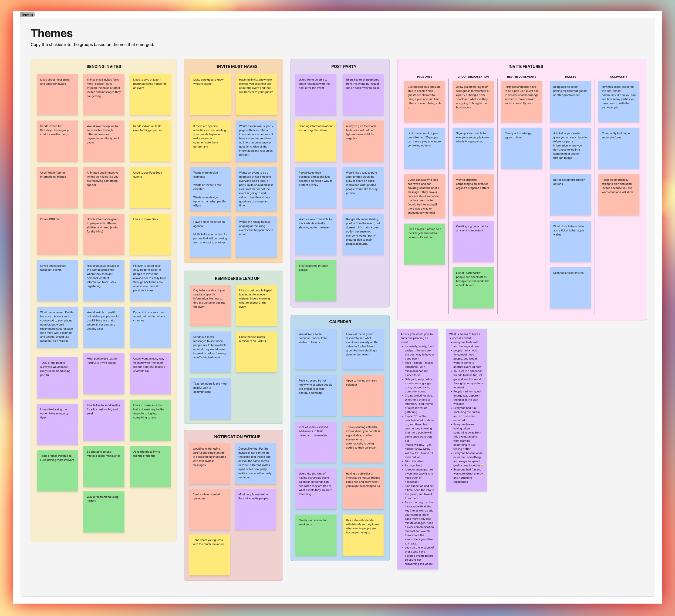675x616 pixels.
Task: Select the 'Emails PNG flier' sticky note
Action: (57, 234)
